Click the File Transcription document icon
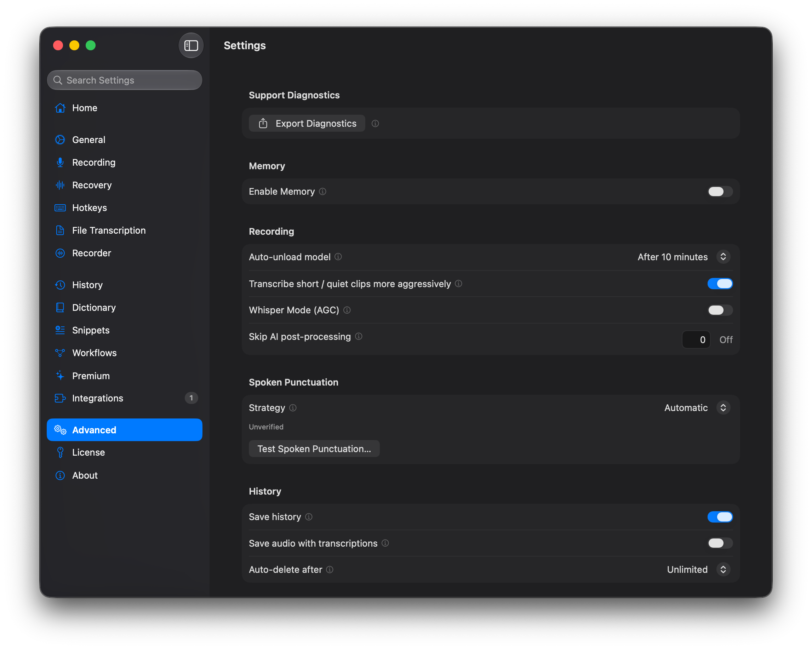This screenshot has width=812, height=650. pos(60,230)
